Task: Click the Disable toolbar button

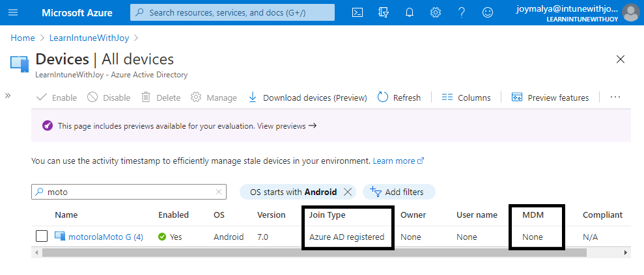Action: coord(109,98)
